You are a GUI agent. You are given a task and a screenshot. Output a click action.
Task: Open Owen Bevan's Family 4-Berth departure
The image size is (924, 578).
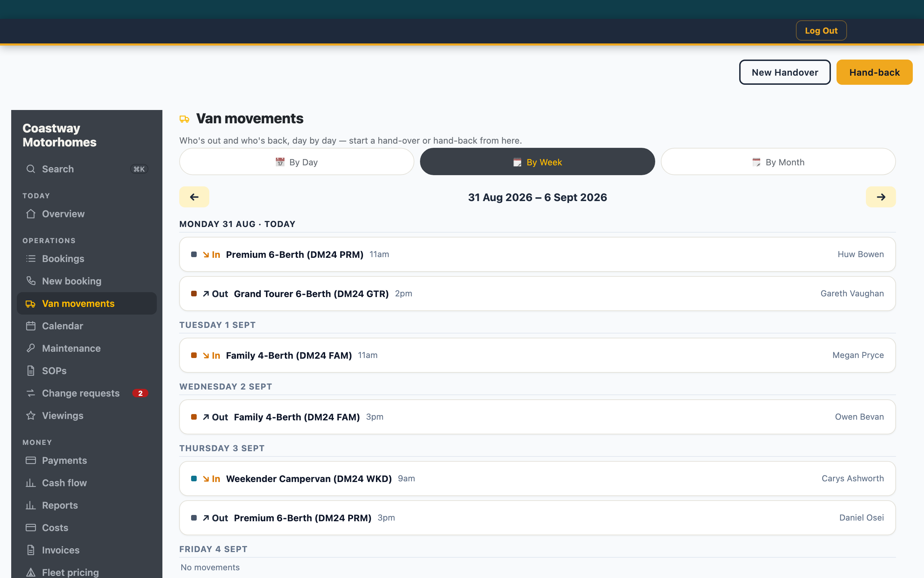pyautogui.click(x=538, y=417)
